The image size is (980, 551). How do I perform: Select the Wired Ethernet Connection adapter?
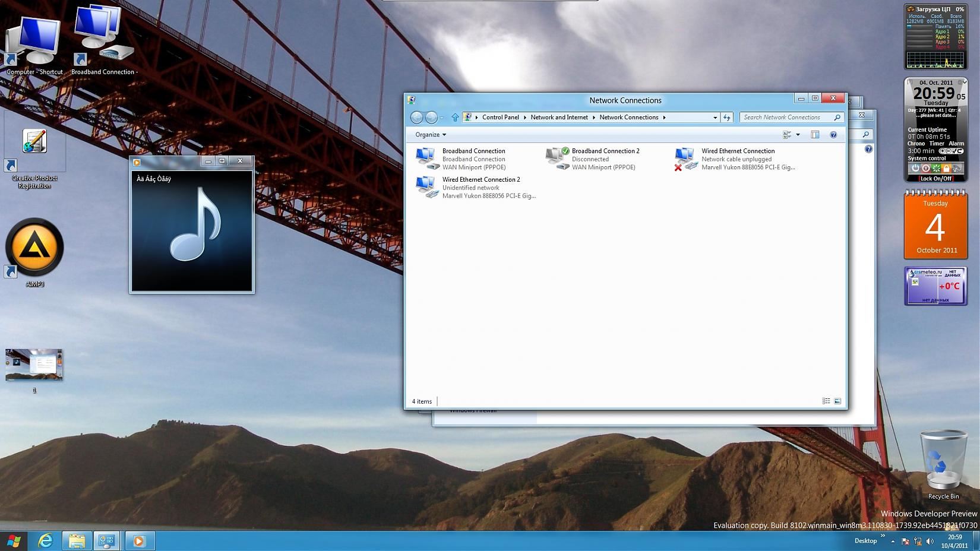pyautogui.click(x=737, y=151)
